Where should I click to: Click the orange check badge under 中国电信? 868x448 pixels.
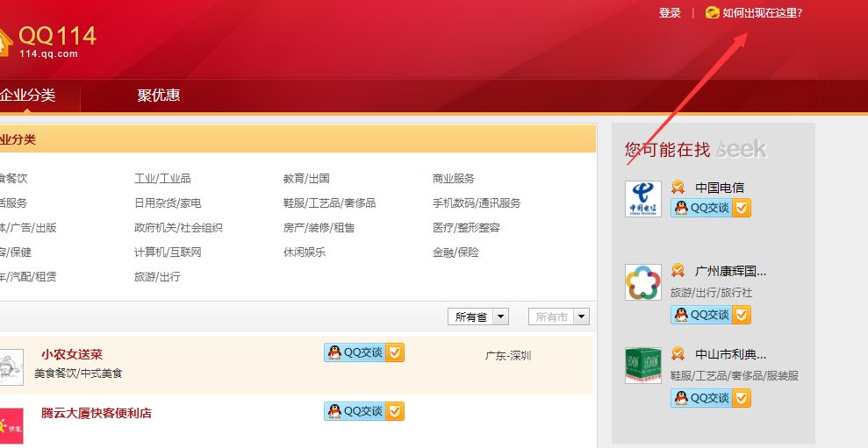[742, 208]
